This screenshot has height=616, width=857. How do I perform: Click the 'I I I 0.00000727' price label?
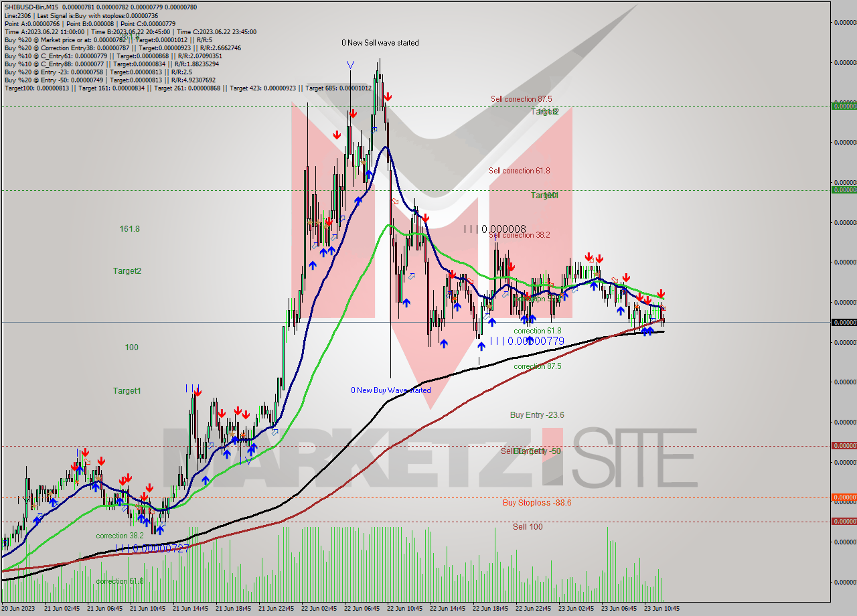tap(151, 548)
